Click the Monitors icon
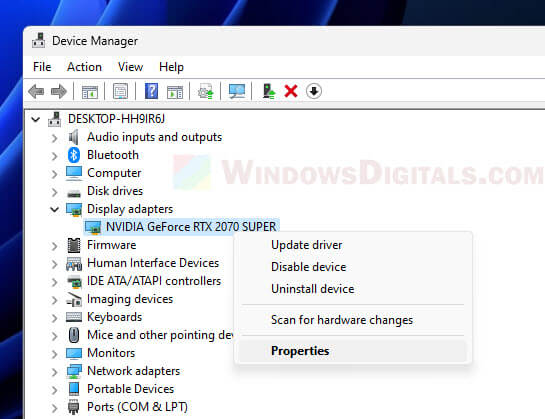 pyautogui.click(x=74, y=353)
